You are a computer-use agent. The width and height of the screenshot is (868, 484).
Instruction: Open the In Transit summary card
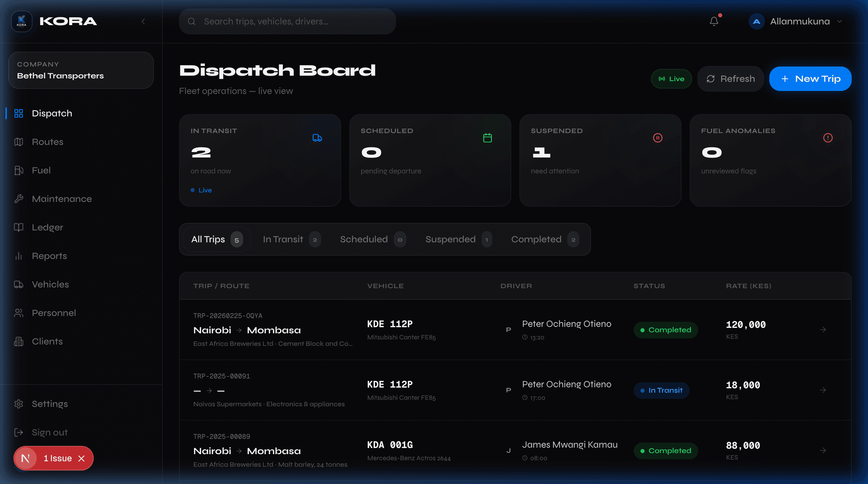tap(260, 160)
